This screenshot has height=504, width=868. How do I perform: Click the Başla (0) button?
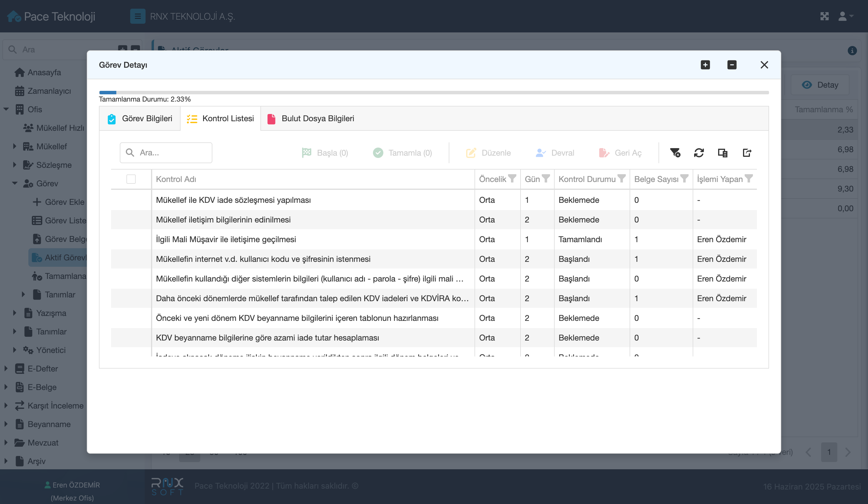(x=325, y=152)
